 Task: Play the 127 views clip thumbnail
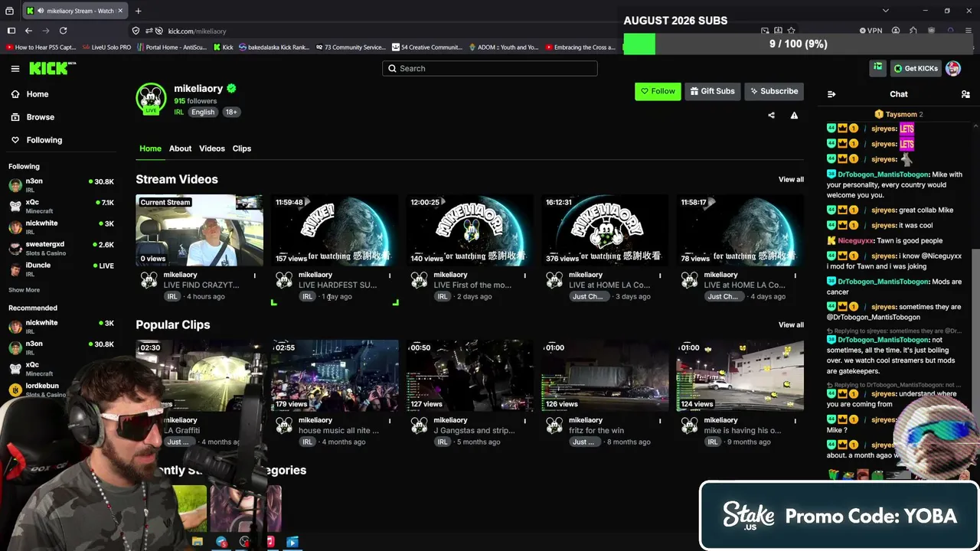(469, 376)
